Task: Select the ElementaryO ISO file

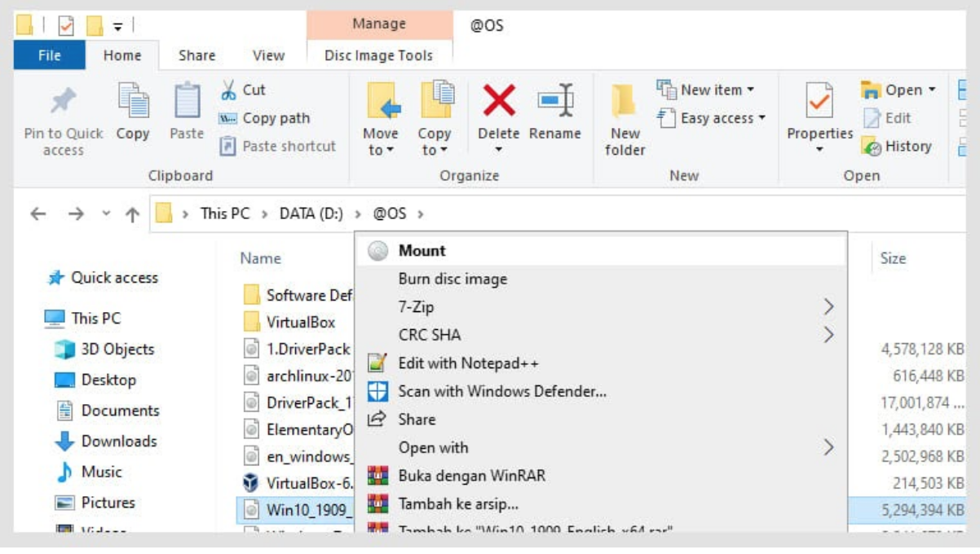Action: click(x=298, y=429)
